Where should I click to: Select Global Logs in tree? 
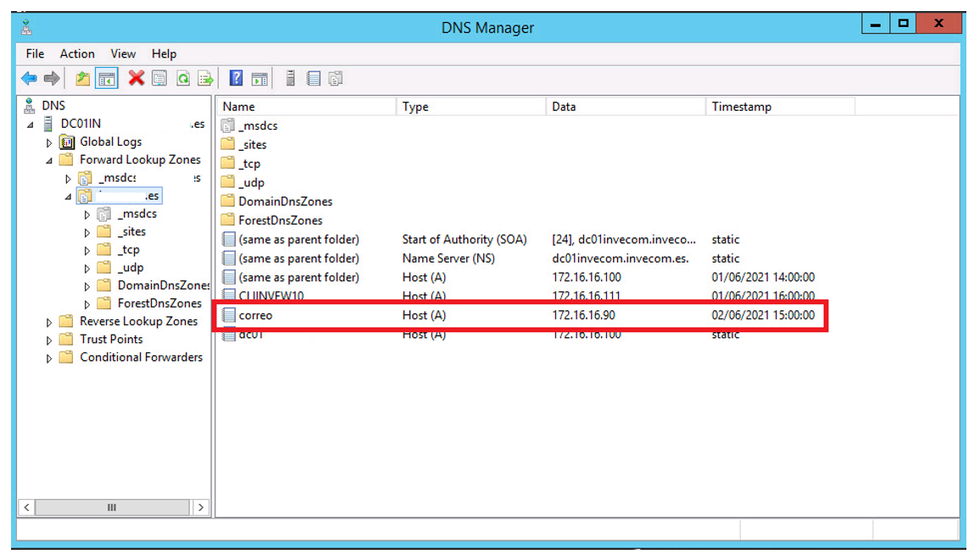[x=110, y=141]
